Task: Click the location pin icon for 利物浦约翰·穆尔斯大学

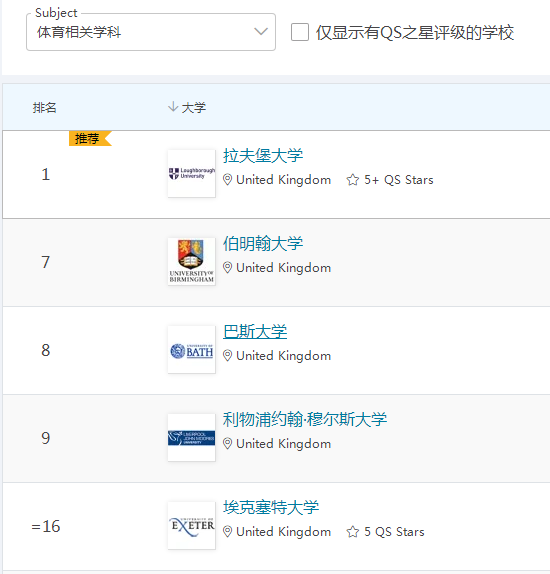Action: (227, 444)
